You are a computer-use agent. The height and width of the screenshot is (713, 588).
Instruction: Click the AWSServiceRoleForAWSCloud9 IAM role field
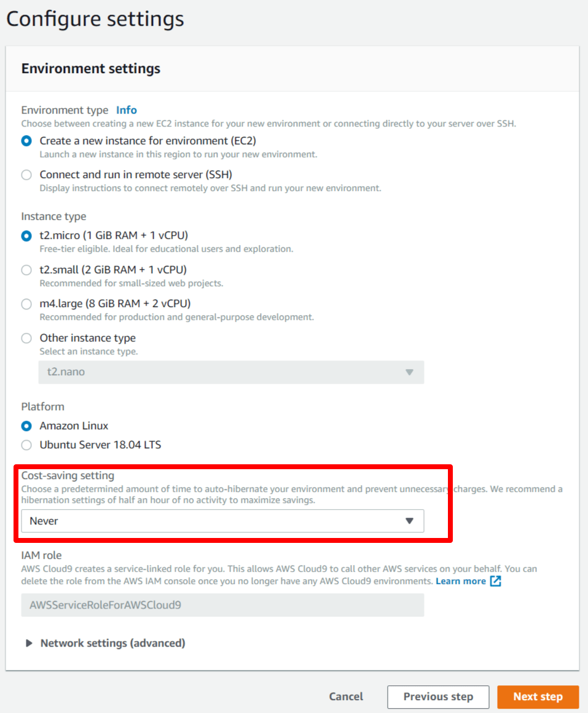point(222,605)
